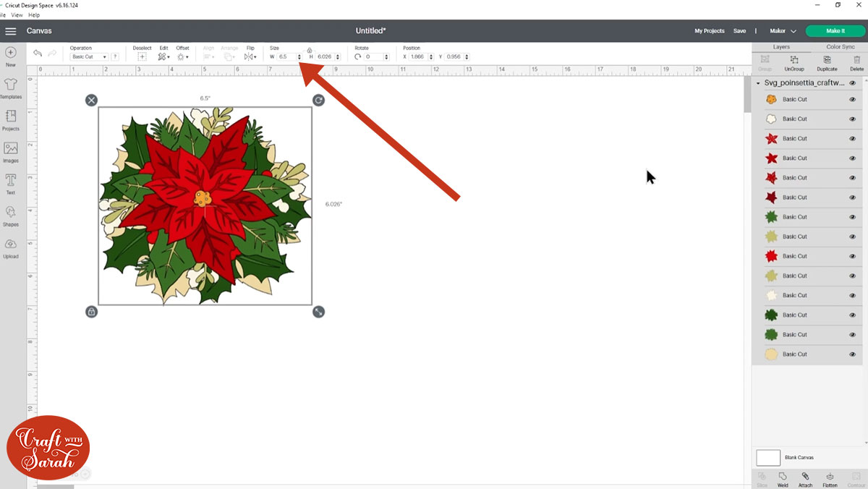Click the width value stepper arrows
Screen dimensions: 868x489
(299, 56)
